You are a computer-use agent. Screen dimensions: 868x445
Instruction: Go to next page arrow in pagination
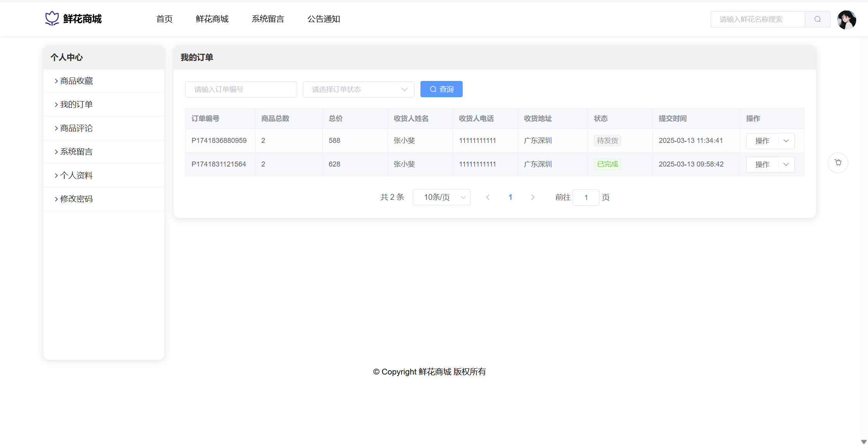coord(533,198)
